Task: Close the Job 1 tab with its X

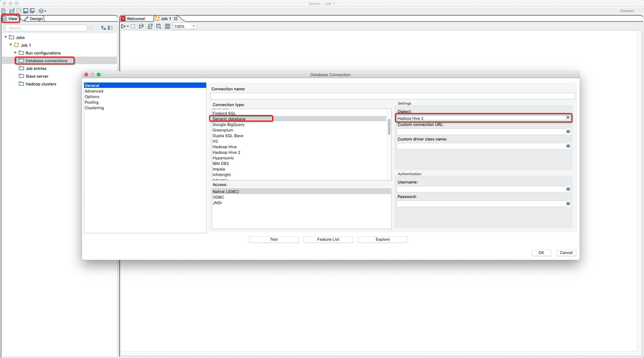Action: coord(176,18)
